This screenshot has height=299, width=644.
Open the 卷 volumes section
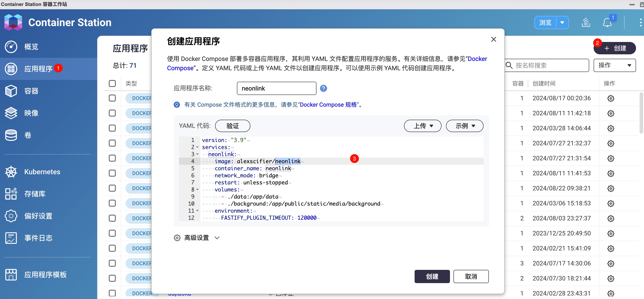48,135
